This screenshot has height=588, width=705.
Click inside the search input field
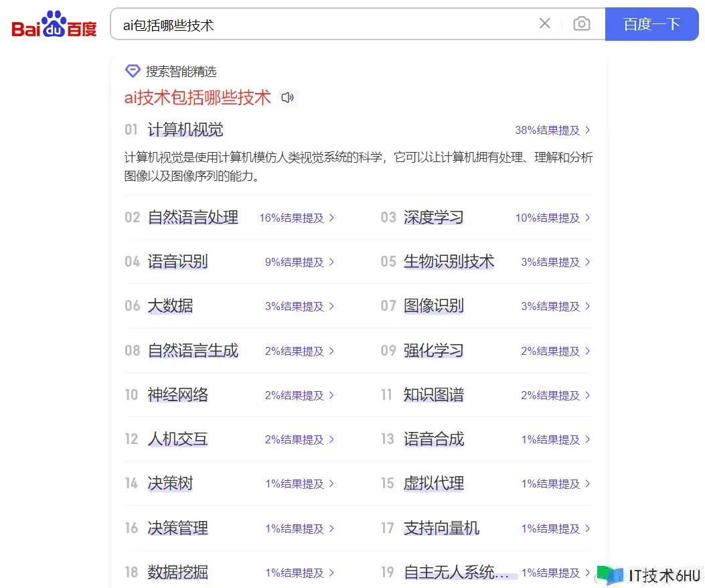(x=321, y=25)
